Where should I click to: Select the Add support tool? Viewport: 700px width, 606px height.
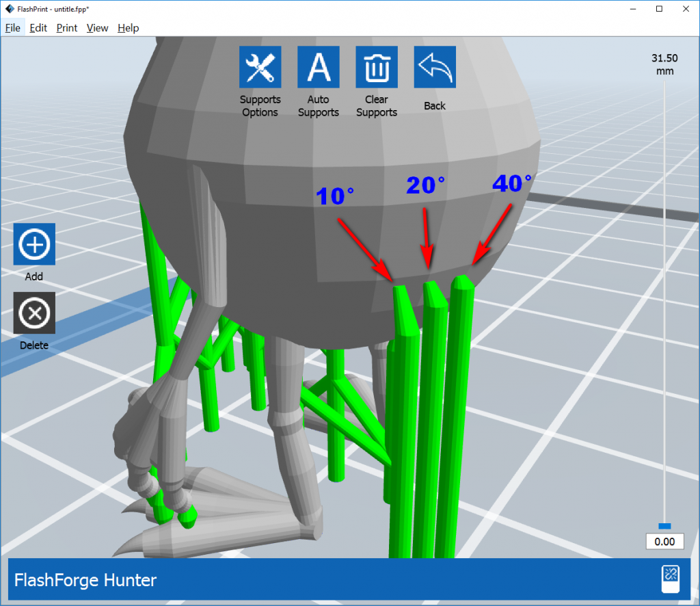click(34, 244)
